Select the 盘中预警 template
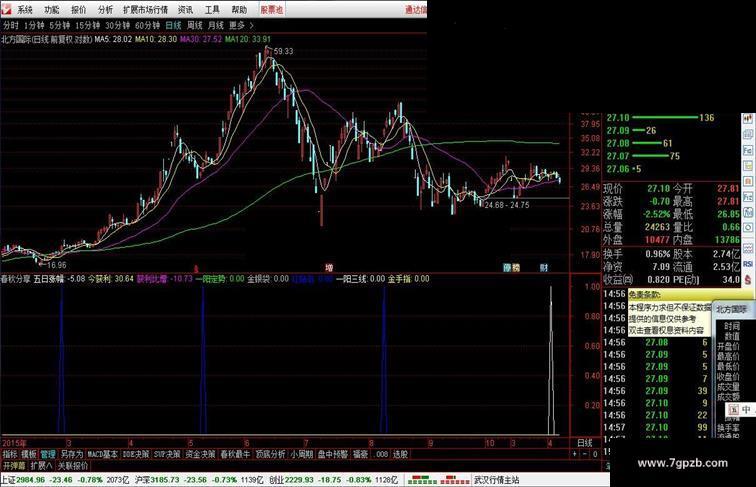 click(x=333, y=454)
